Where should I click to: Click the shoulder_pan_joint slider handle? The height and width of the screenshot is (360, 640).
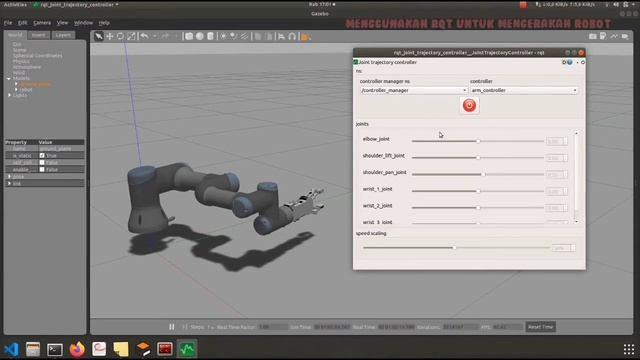[x=483, y=174]
